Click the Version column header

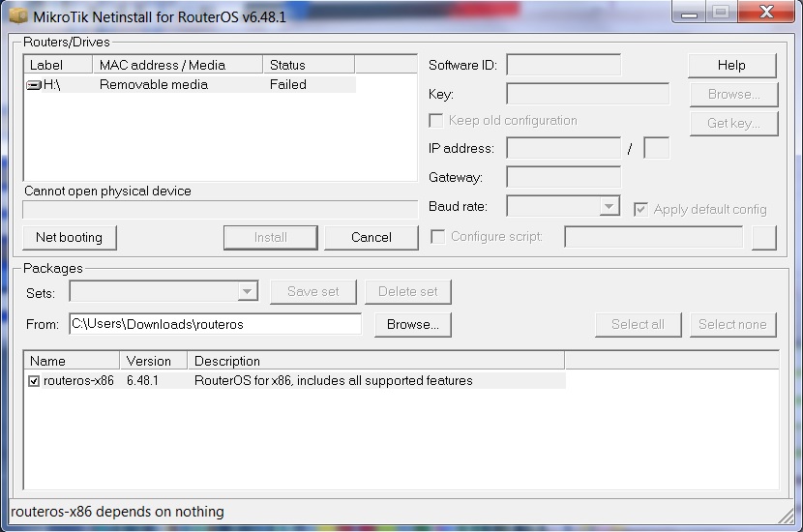coord(154,361)
